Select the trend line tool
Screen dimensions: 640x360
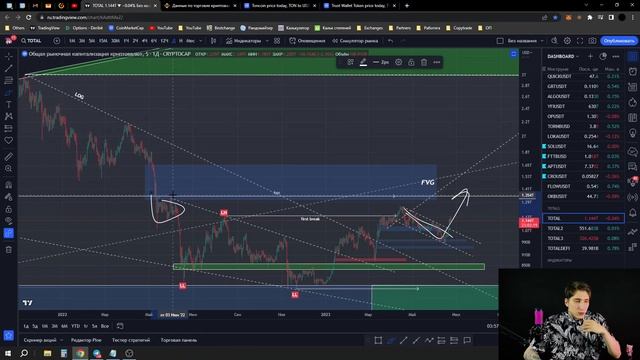pyautogui.click(x=9, y=68)
